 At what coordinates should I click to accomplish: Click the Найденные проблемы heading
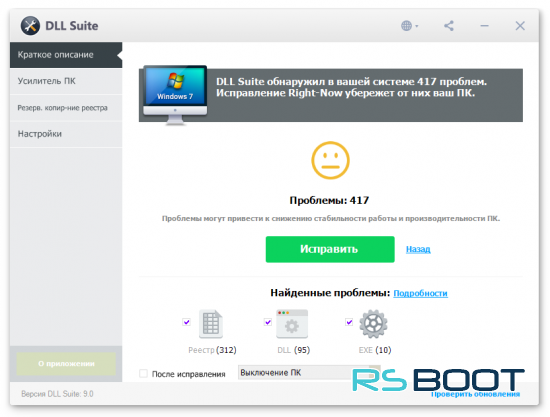point(330,293)
